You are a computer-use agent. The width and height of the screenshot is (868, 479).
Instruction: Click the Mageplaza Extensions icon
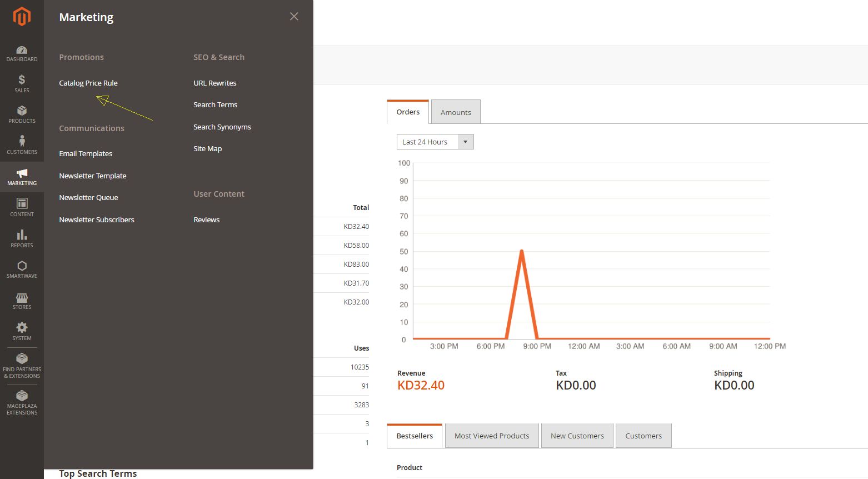click(x=22, y=401)
